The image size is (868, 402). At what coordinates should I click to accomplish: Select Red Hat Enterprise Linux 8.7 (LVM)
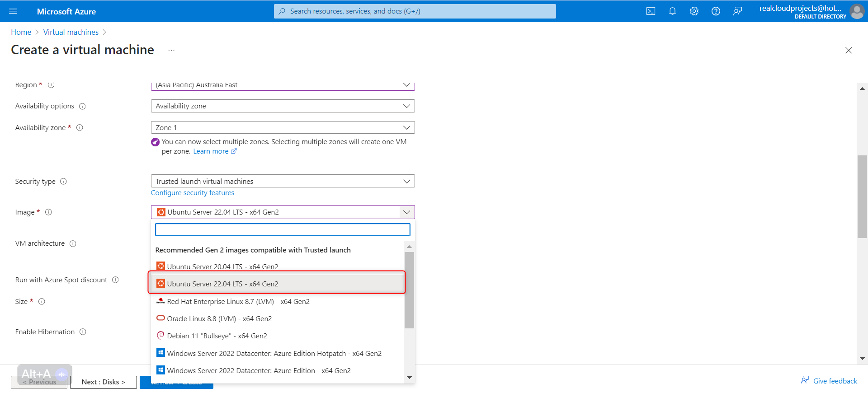[x=277, y=301]
